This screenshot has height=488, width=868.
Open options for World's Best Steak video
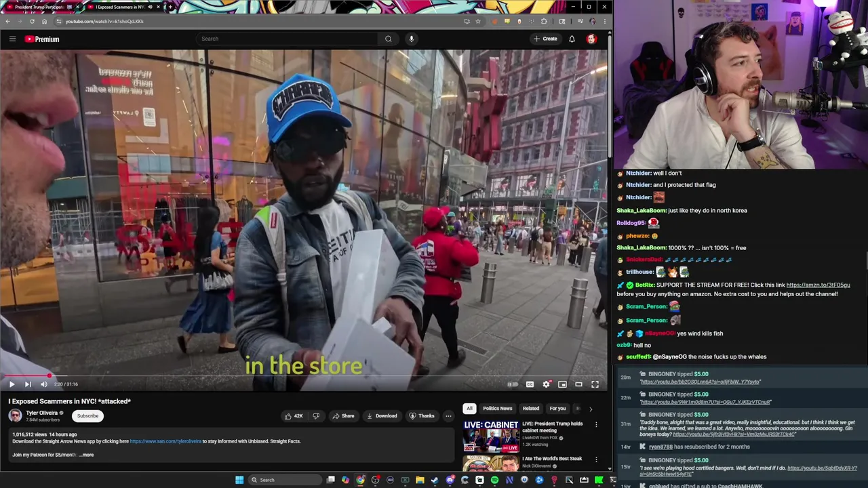tap(596, 460)
